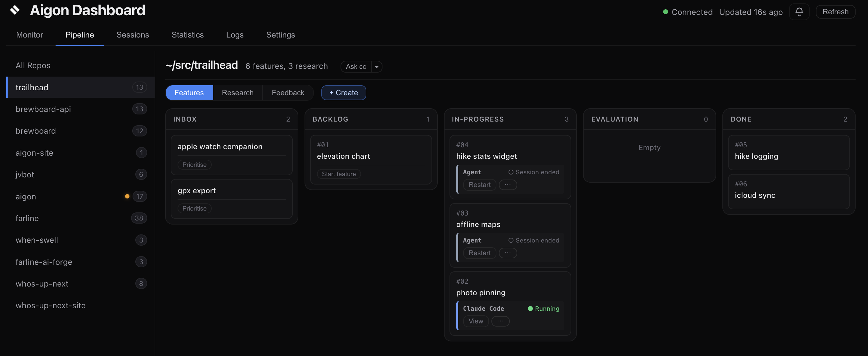Select the farline repository in sidebar
868x356 pixels.
(27, 218)
